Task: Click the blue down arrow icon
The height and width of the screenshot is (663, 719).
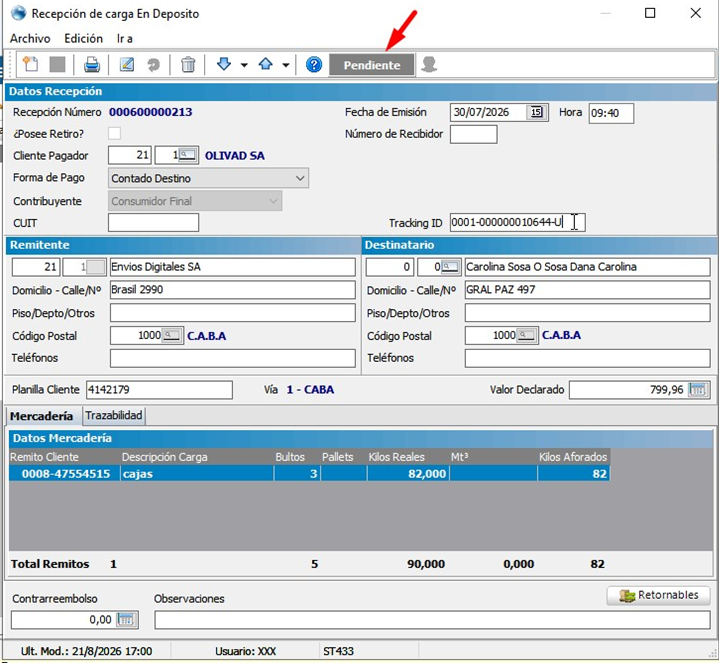Action: (224, 64)
